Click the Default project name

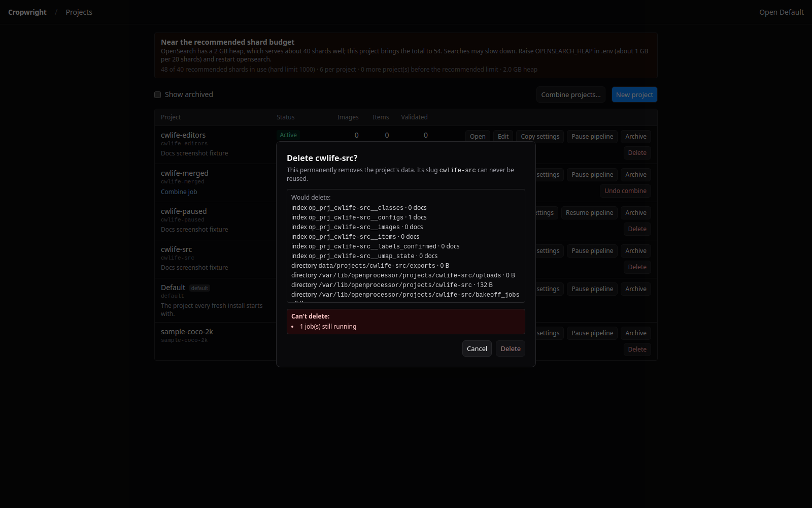pos(173,288)
